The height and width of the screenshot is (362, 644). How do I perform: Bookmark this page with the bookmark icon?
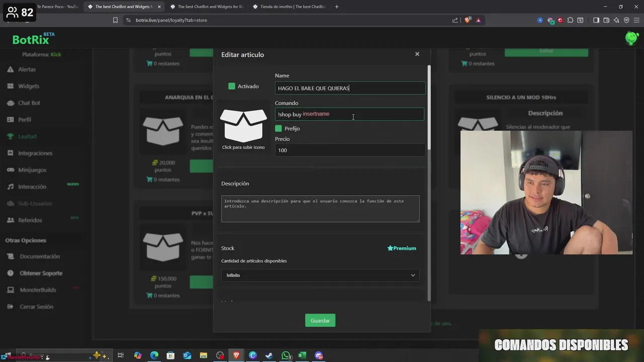tap(115, 20)
